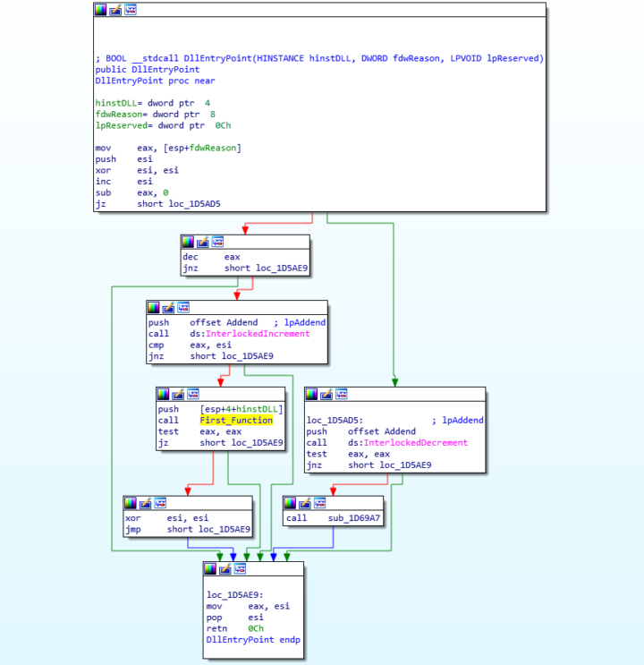Set node color for 'call sub_1D69A7' block
Viewport: 644px width, 665px height.
(x=290, y=503)
